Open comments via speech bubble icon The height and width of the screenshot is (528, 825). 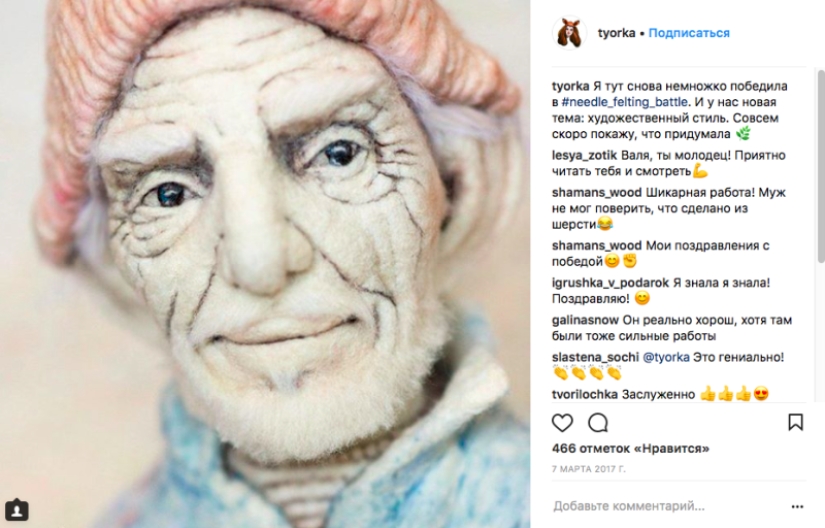(x=598, y=423)
